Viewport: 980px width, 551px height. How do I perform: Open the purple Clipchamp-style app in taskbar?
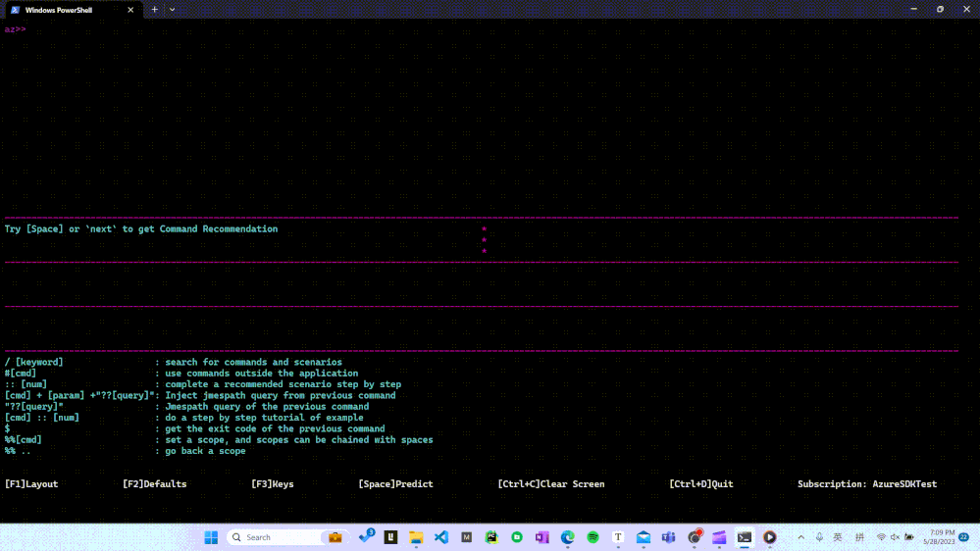pyautogui.click(x=719, y=537)
